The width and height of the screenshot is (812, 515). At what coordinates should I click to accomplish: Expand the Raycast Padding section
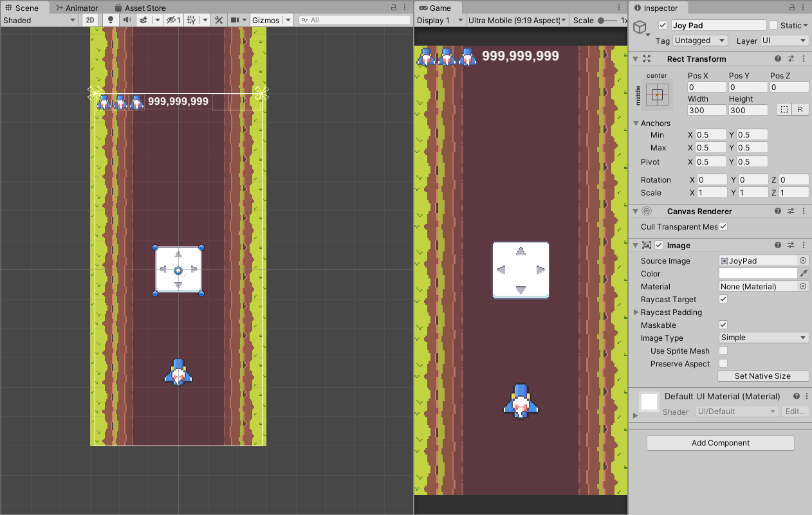click(636, 312)
